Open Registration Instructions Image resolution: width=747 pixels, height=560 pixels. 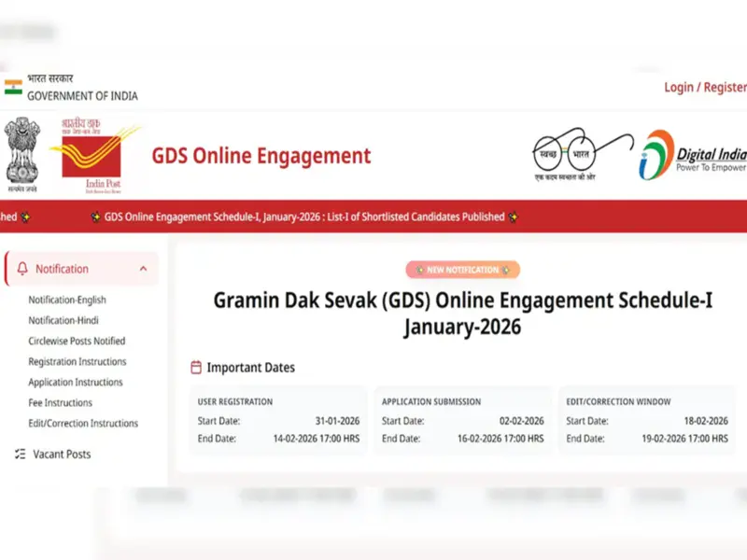[x=78, y=361]
